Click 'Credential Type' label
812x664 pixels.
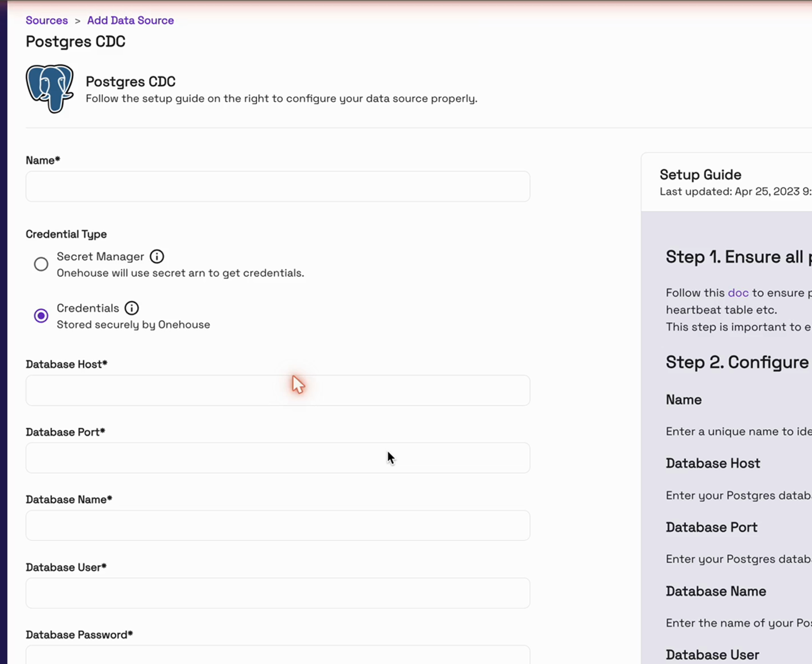(66, 234)
